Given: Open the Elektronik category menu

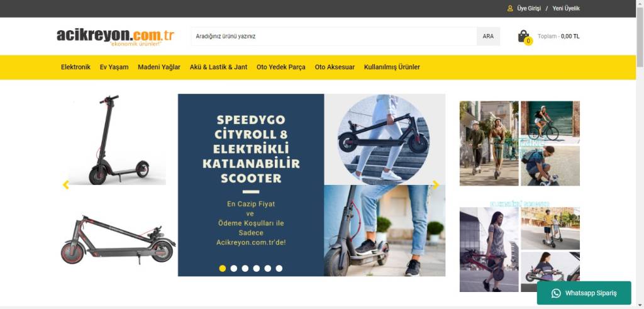Looking at the screenshot, I should (x=75, y=67).
